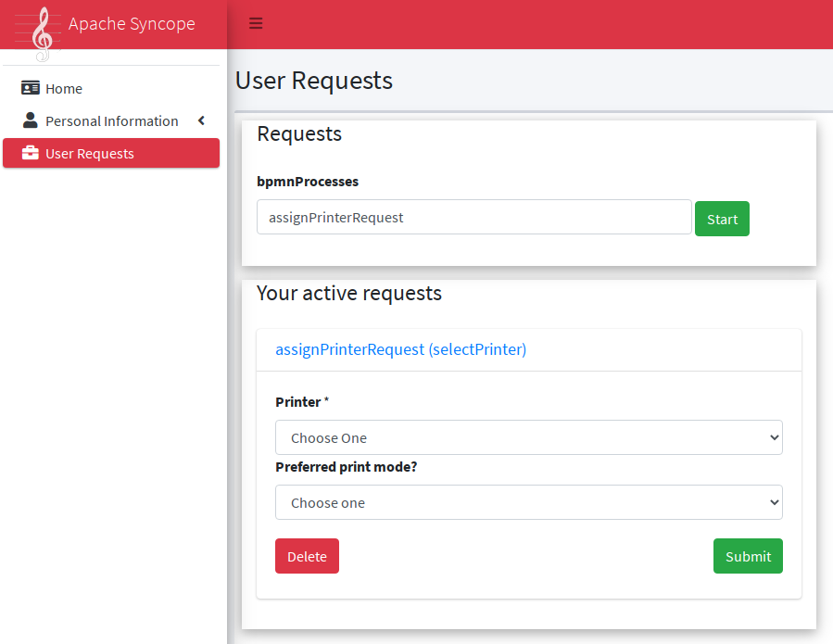Click the Apache Syncope title text in header
This screenshot has width=833, height=644.
coord(131,24)
